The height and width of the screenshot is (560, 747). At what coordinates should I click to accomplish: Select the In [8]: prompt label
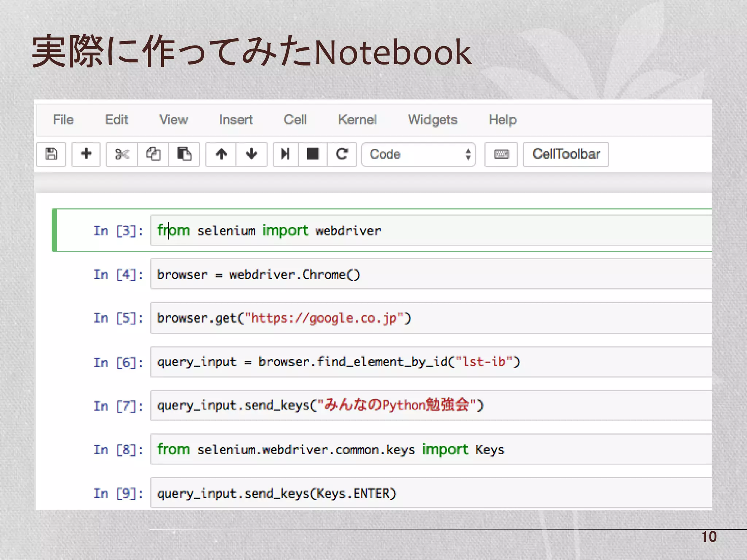pos(119,450)
